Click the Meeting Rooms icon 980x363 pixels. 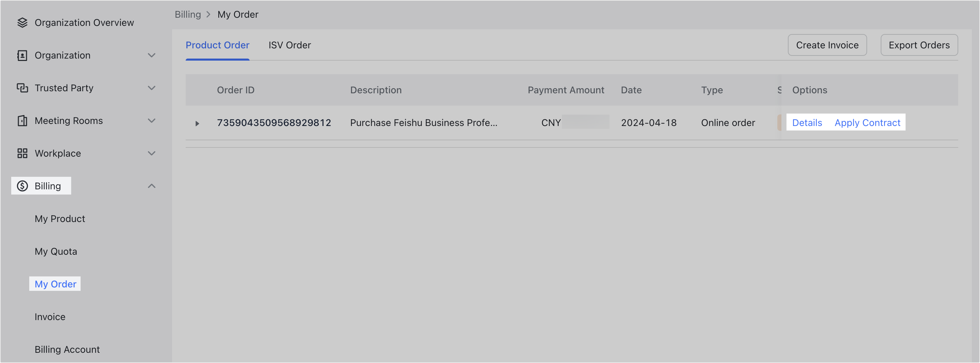(22, 121)
